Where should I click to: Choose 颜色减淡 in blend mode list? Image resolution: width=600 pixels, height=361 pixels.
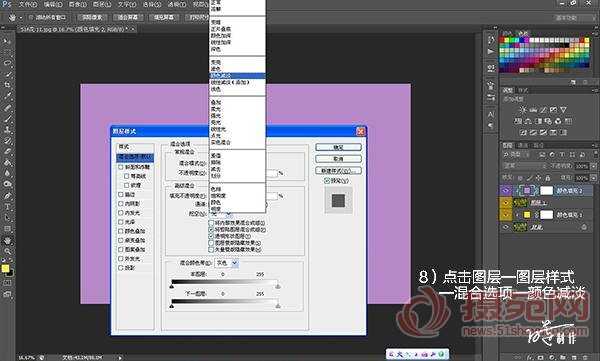[x=237, y=75]
